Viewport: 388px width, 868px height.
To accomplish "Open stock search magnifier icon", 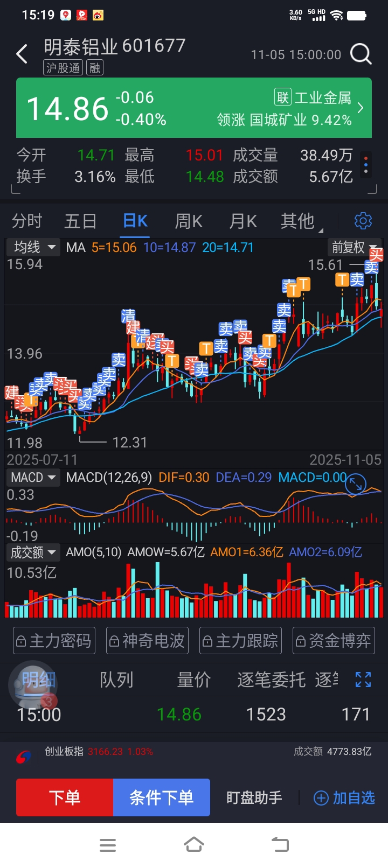I will [361, 54].
